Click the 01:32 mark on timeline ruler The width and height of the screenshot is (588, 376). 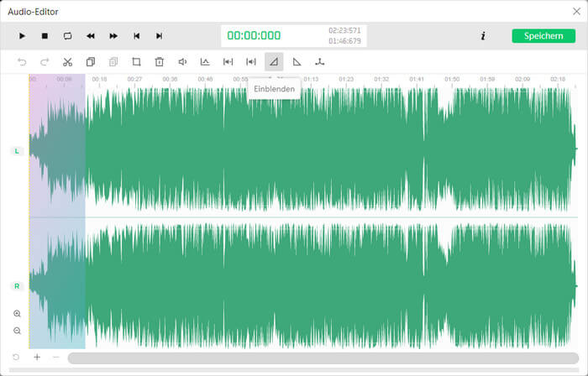pyautogui.click(x=381, y=79)
